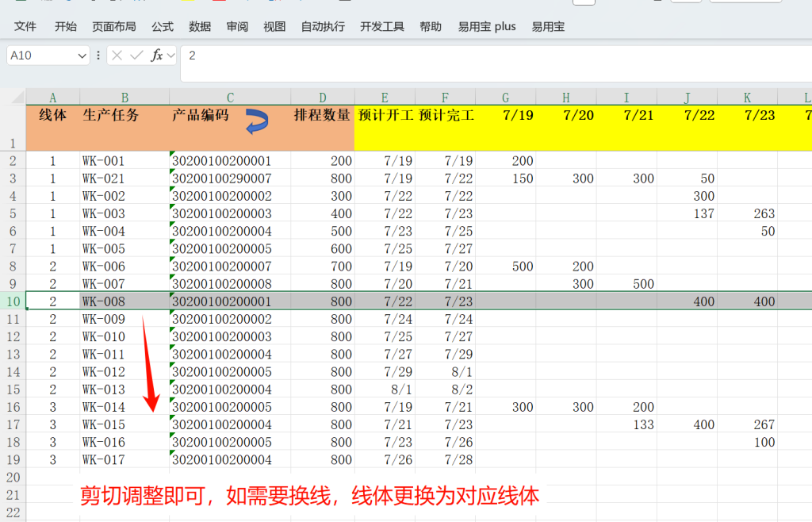Select cell WK-021
The width and height of the screenshot is (812, 522).
pyautogui.click(x=124, y=178)
